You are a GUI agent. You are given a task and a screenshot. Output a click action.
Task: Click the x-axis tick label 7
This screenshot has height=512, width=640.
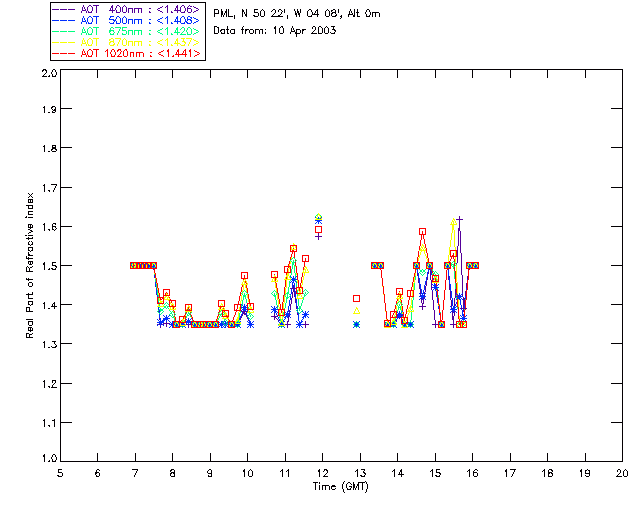tap(135, 473)
